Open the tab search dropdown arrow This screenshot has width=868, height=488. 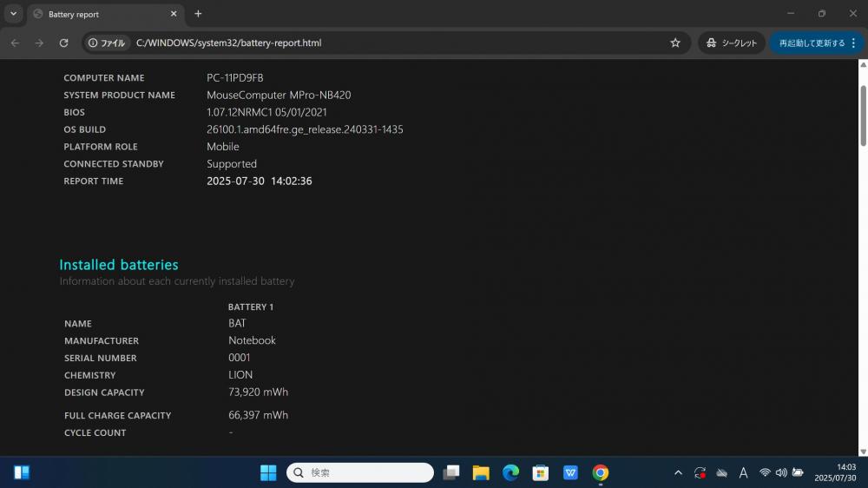pyautogui.click(x=13, y=14)
